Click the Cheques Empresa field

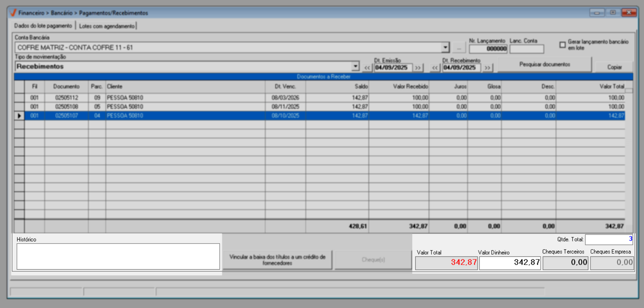point(612,263)
